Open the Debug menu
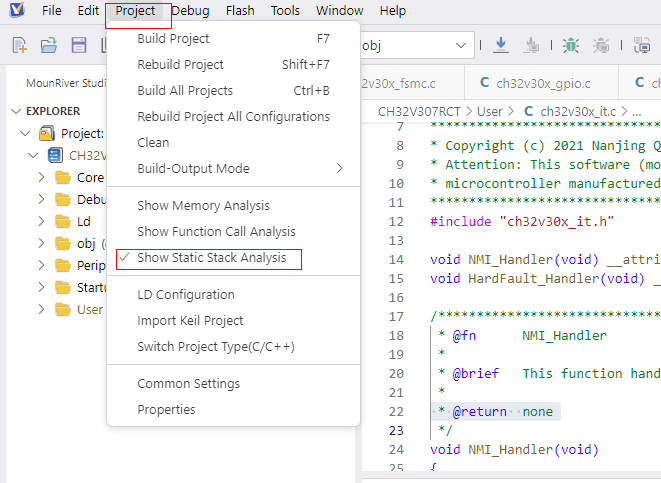Image resolution: width=661 pixels, height=483 pixels. pos(190,11)
